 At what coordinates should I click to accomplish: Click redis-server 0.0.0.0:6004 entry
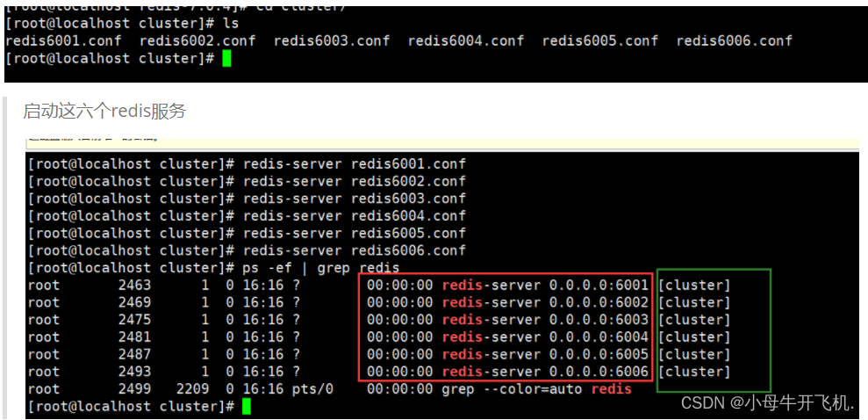click(545, 337)
